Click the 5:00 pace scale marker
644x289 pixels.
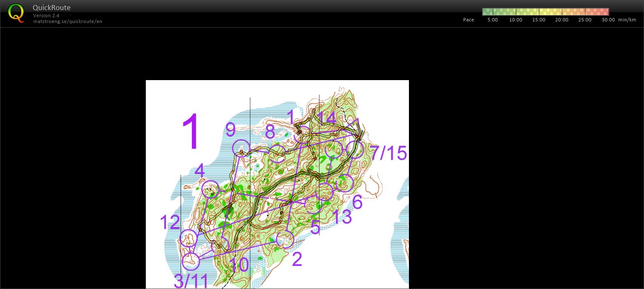(492, 20)
